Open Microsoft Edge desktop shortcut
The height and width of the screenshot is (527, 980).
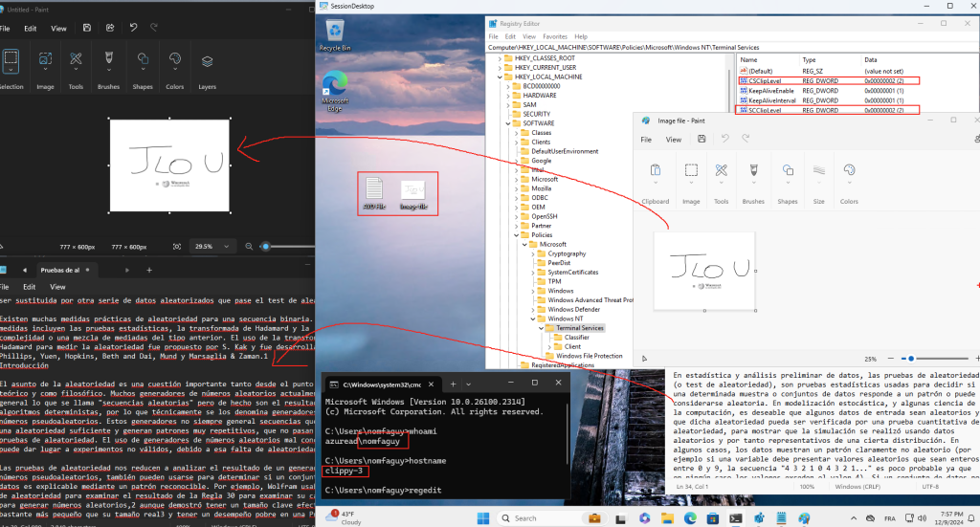pyautogui.click(x=335, y=91)
